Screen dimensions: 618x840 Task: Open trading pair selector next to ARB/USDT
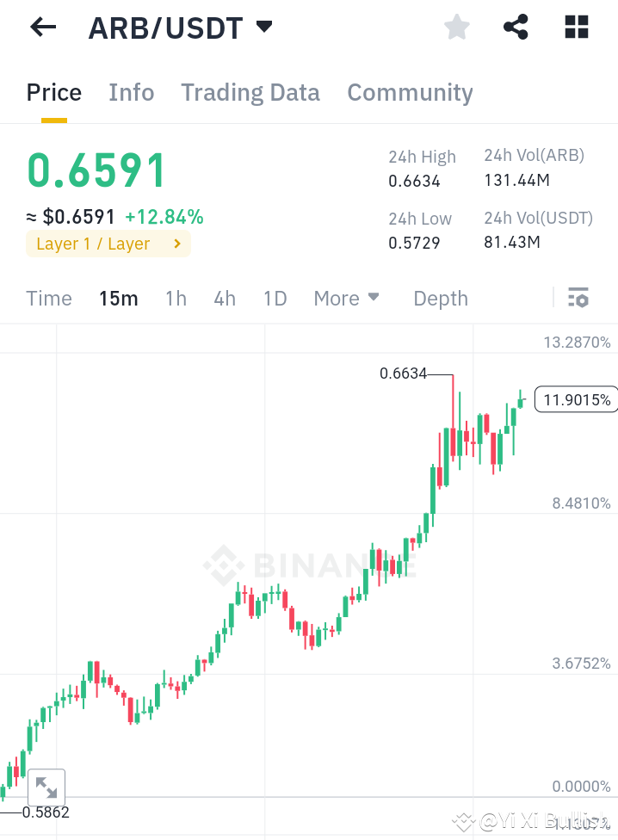pos(263,27)
